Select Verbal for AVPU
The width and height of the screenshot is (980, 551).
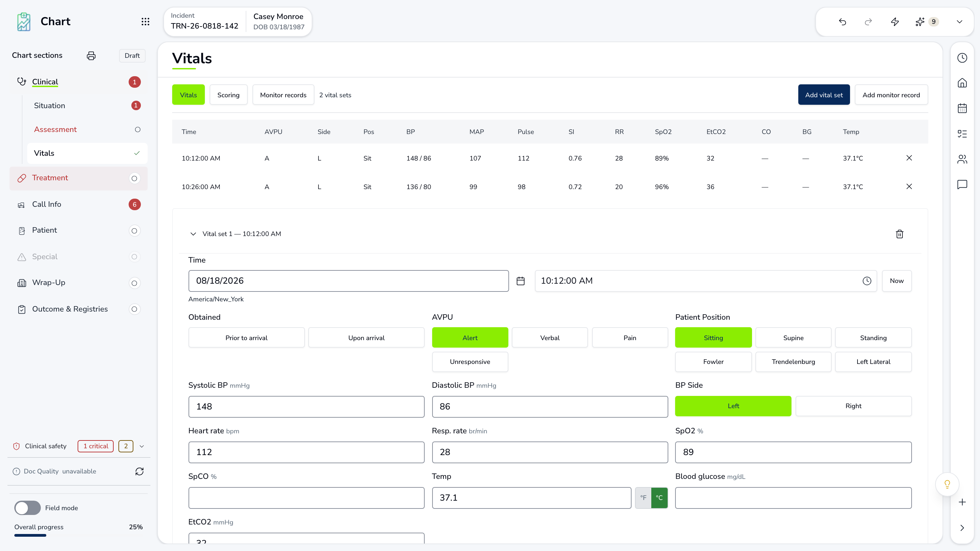(x=550, y=338)
